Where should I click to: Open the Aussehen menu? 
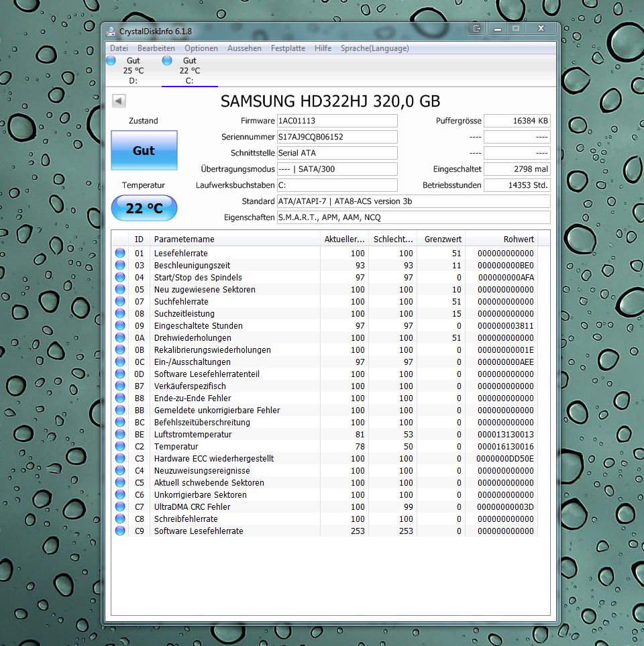(x=244, y=48)
